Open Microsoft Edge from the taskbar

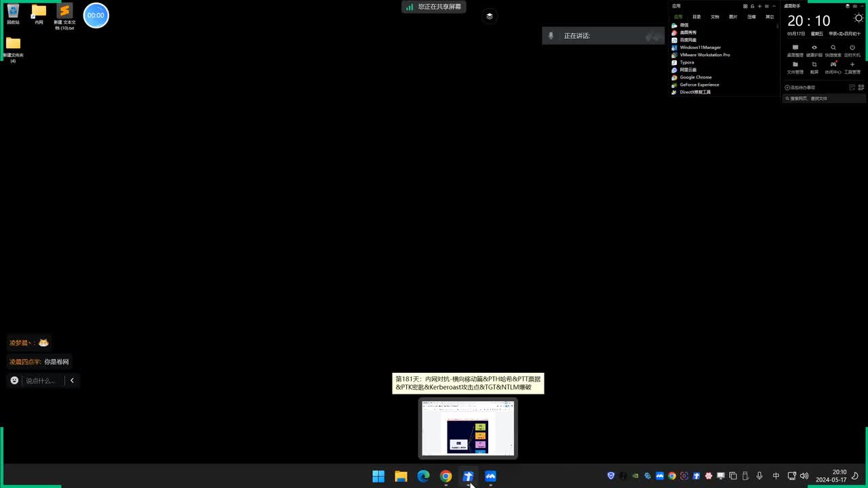coord(423,476)
